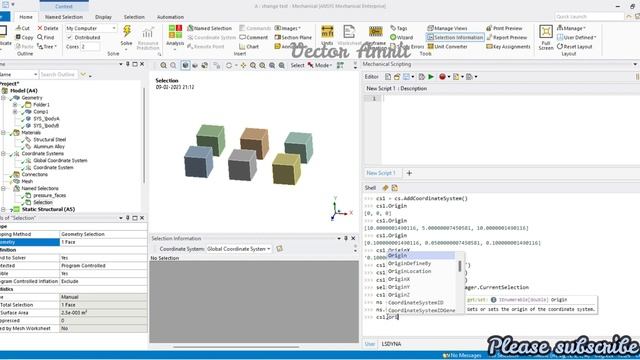Viewport: 640px width, 360px height.
Task: Open the Home ribbon tab
Action: point(26,17)
